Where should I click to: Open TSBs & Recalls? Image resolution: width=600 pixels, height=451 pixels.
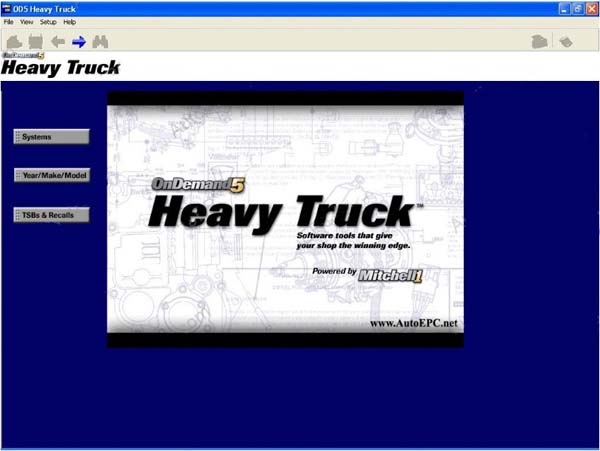[x=51, y=215]
